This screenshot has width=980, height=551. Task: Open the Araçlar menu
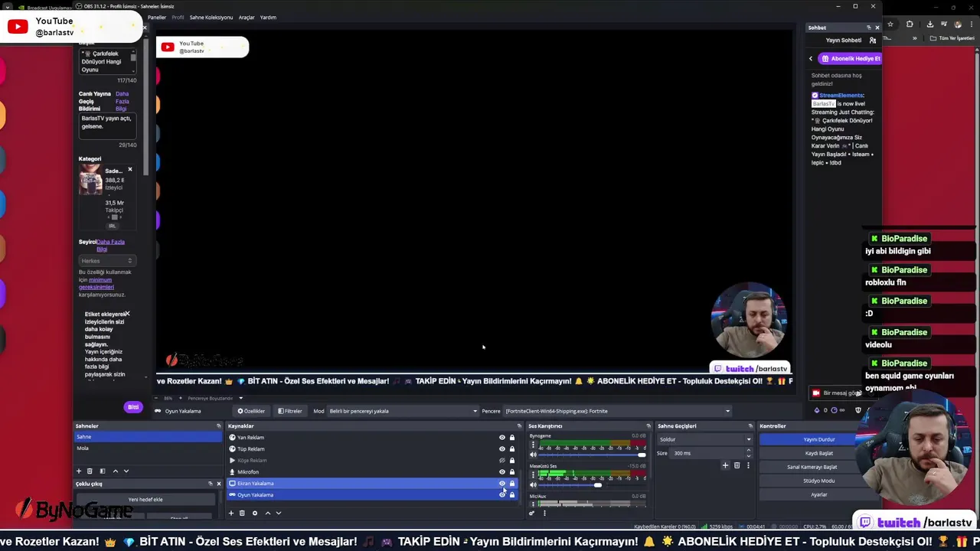247,18
